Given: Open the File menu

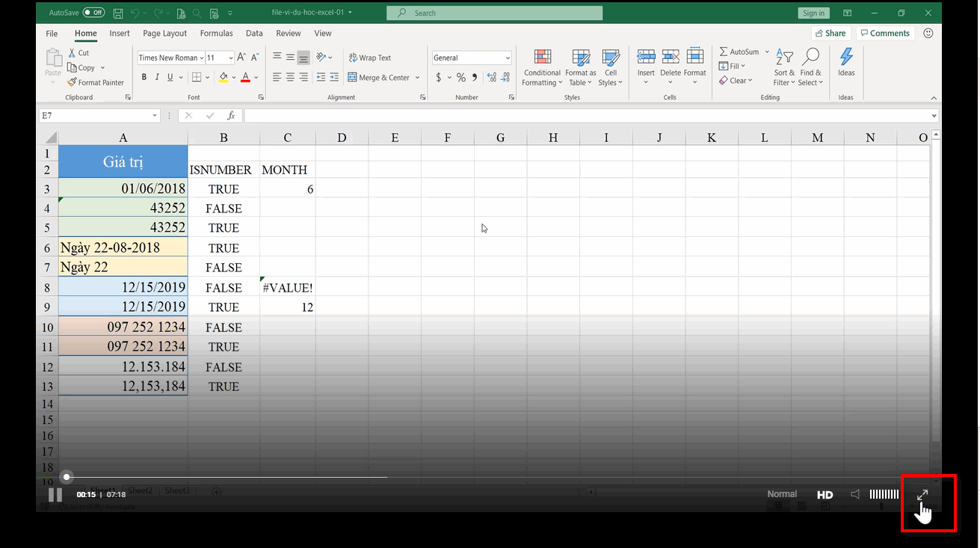Looking at the screenshot, I should pos(52,34).
